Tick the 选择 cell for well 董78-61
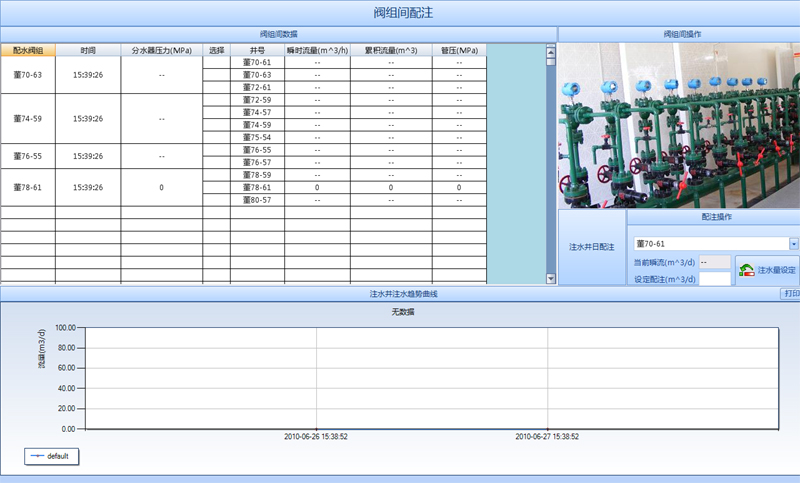Screen dimensions: 800x483 (216, 187)
